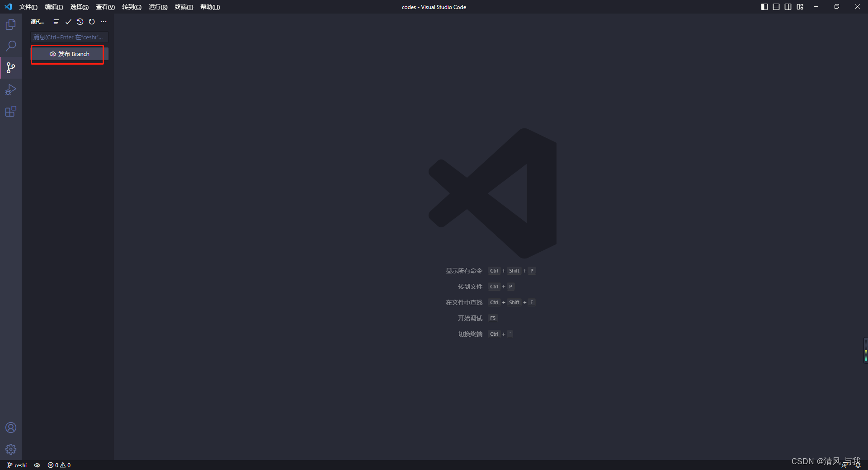Click the notifications bell in status bar
Viewport: 868px width, 470px height.
[x=858, y=465]
